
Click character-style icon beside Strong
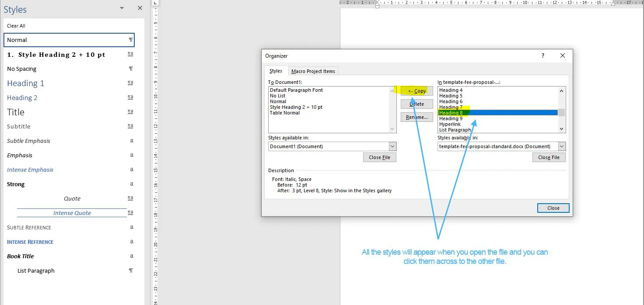click(x=132, y=184)
